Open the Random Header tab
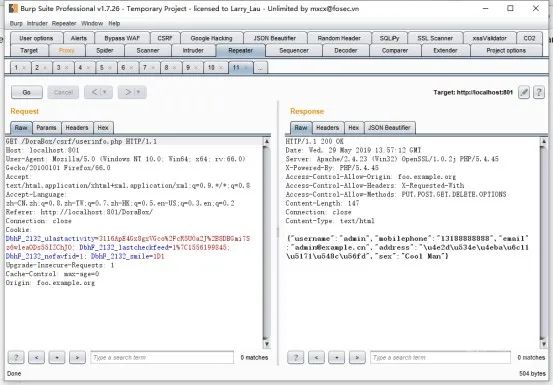 pos(339,38)
